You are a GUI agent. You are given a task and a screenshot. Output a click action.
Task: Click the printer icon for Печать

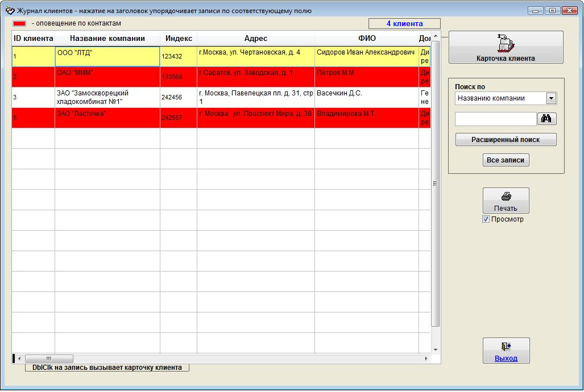point(506,197)
